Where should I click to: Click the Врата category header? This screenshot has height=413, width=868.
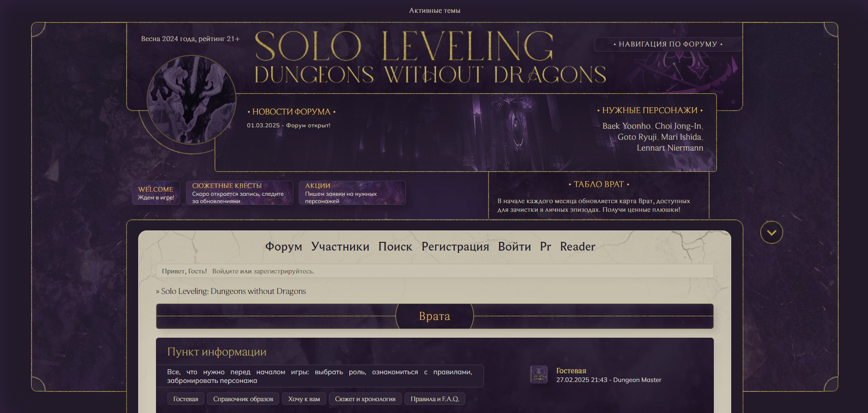(x=435, y=316)
